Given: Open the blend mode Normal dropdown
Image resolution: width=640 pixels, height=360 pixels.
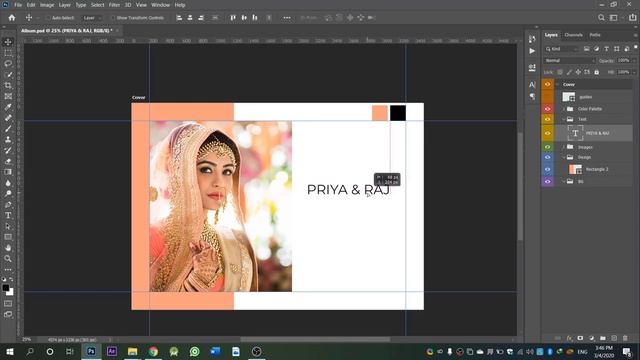Looking at the screenshot, I should coord(569,60).
